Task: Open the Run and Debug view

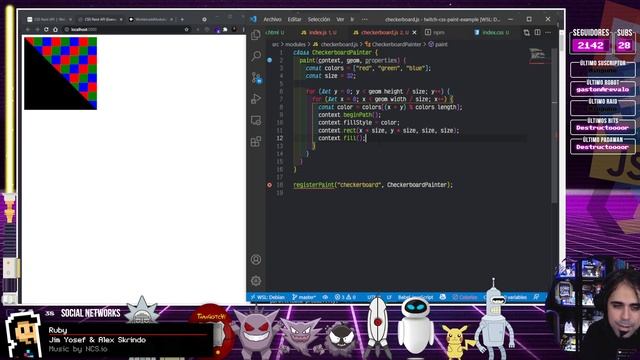Action: pyautogui.click(x=256, y=99)
